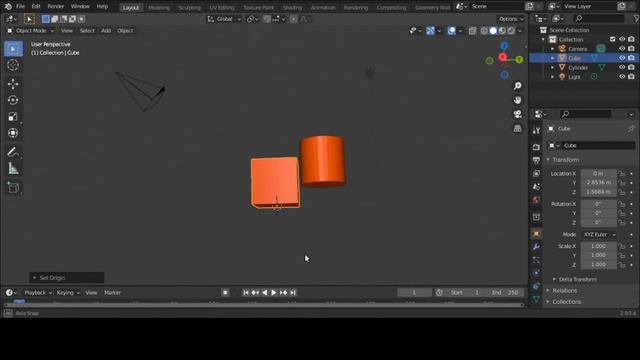Screen dimensions: 640x360
Task: Select the Transform tool
Action: pos(13,133)
